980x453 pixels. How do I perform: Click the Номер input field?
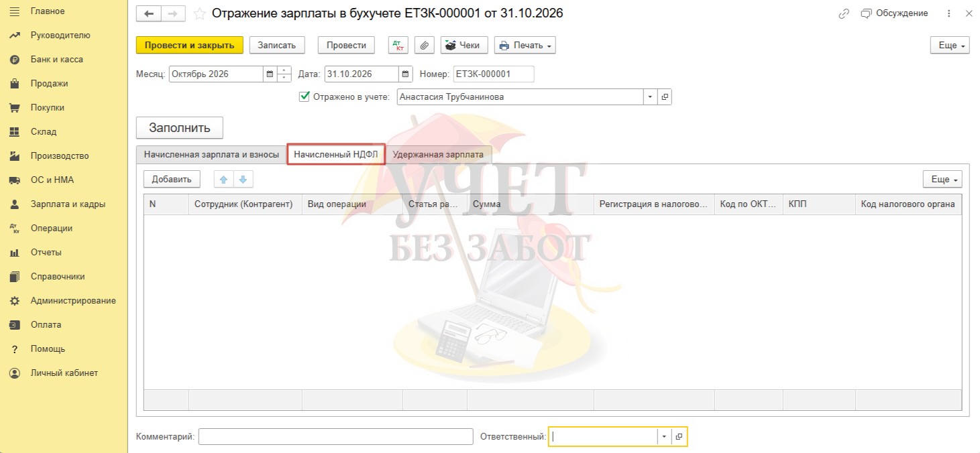pyautogui.click(x=494, y=74)
